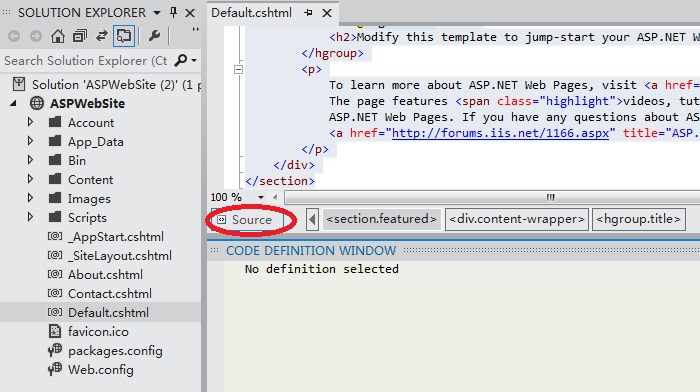Expand the Scripts folder node
This screenshot has width=700, height=392.
pos(30,217)
